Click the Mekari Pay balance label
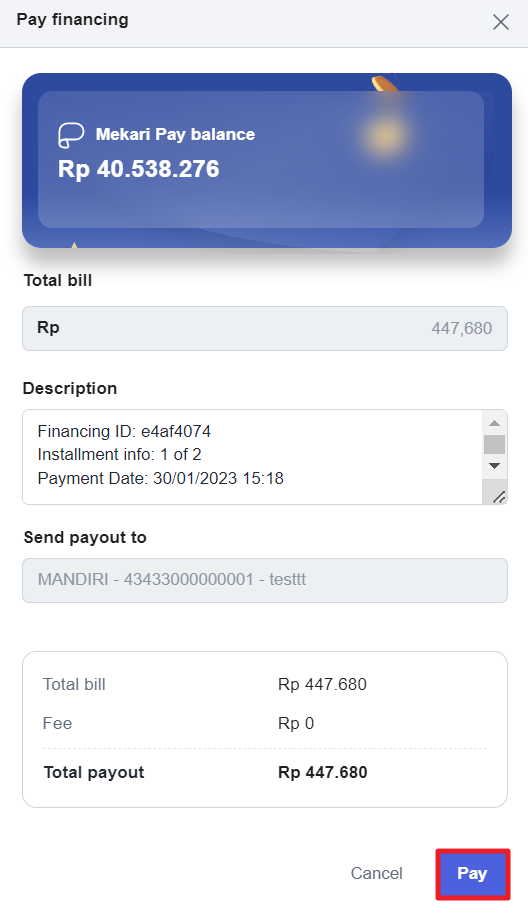 (x=175, y=135)
